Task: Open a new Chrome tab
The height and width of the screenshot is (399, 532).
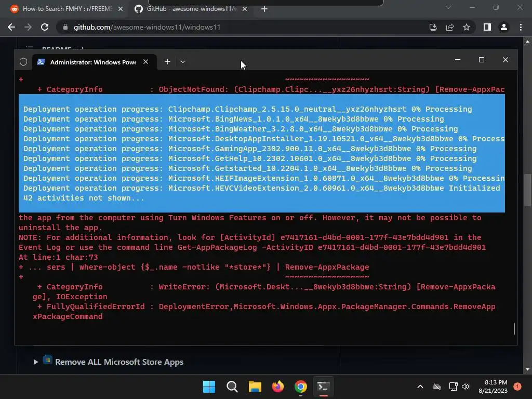Action: tap(264, 9)
